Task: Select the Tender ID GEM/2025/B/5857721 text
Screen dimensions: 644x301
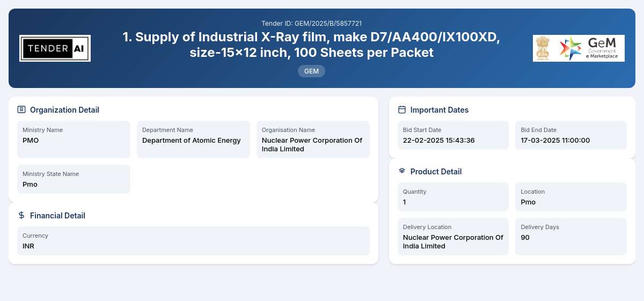Action: click(x=311, y=24)
